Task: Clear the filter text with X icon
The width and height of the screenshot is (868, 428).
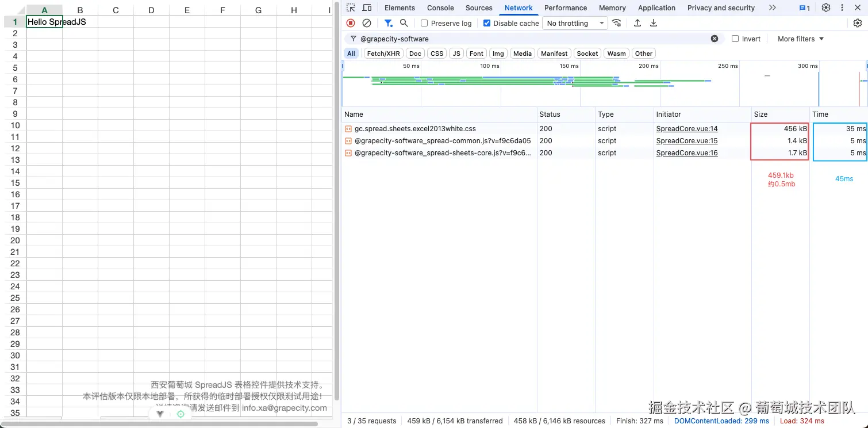Action: (x=715, y=39)
